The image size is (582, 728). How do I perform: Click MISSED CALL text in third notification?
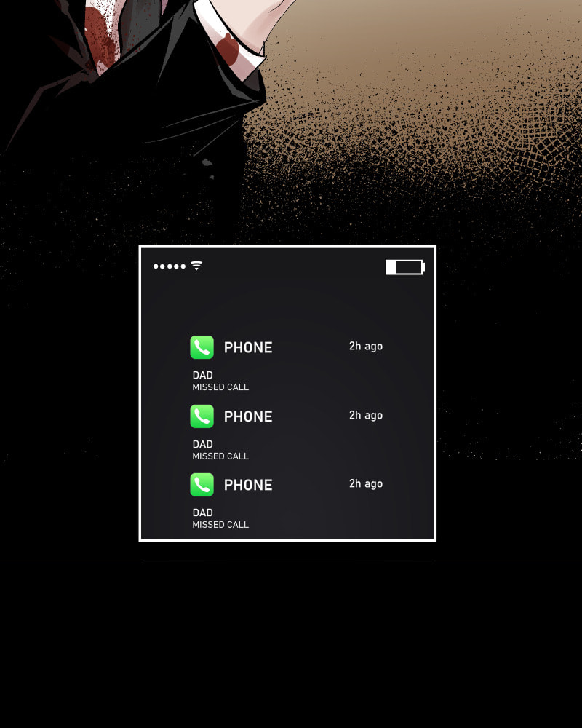[220, 525]
